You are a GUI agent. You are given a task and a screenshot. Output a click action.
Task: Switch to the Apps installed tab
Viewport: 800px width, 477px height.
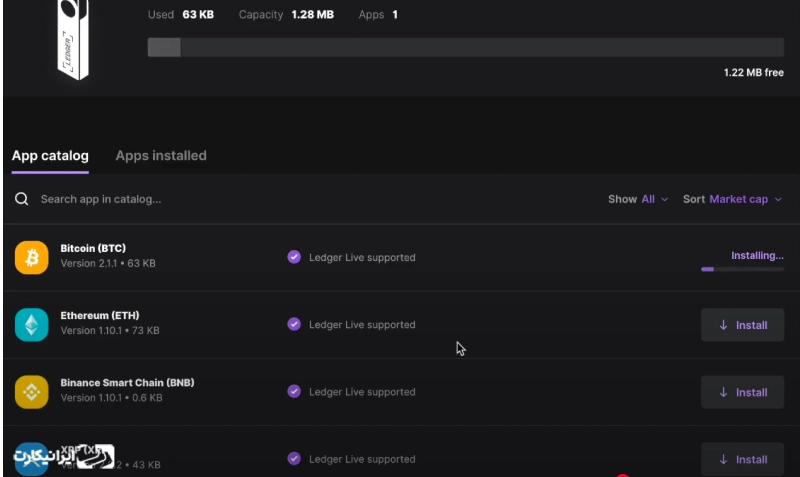click(161, 156)
